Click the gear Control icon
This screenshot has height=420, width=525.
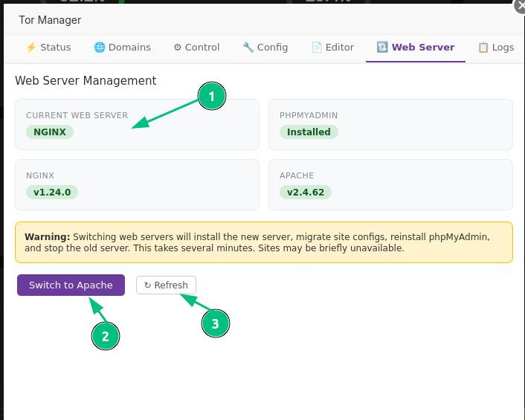[x=178, y=47]
